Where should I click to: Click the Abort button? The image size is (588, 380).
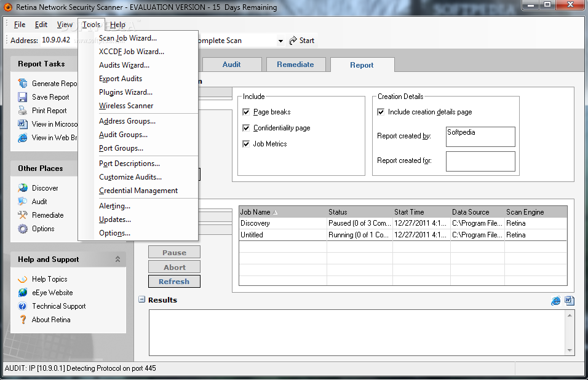point(175,267)
